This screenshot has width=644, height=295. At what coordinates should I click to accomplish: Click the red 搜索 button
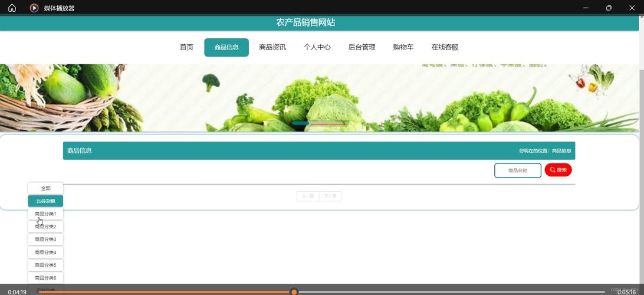click(558, 170)
